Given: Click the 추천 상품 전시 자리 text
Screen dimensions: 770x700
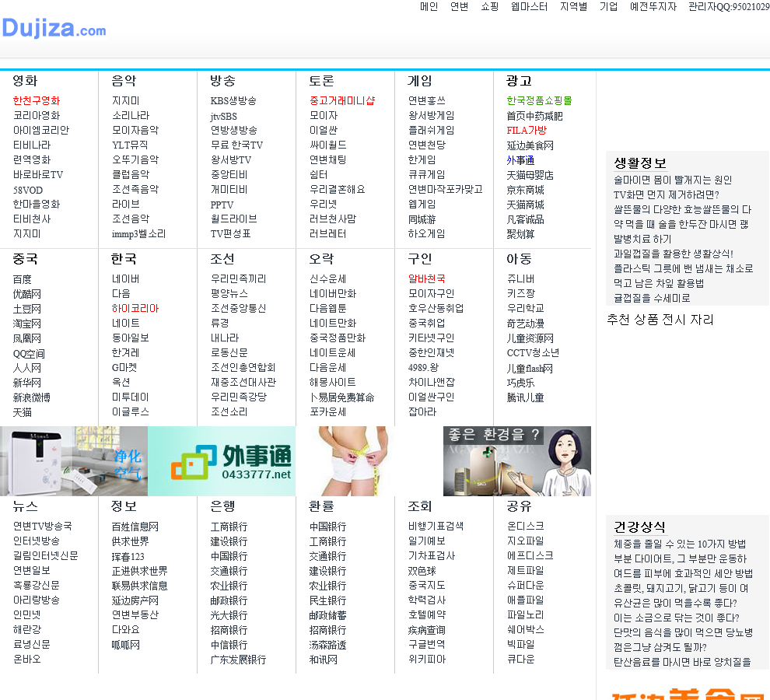Looking at the screenshot, I should point(660,320).
